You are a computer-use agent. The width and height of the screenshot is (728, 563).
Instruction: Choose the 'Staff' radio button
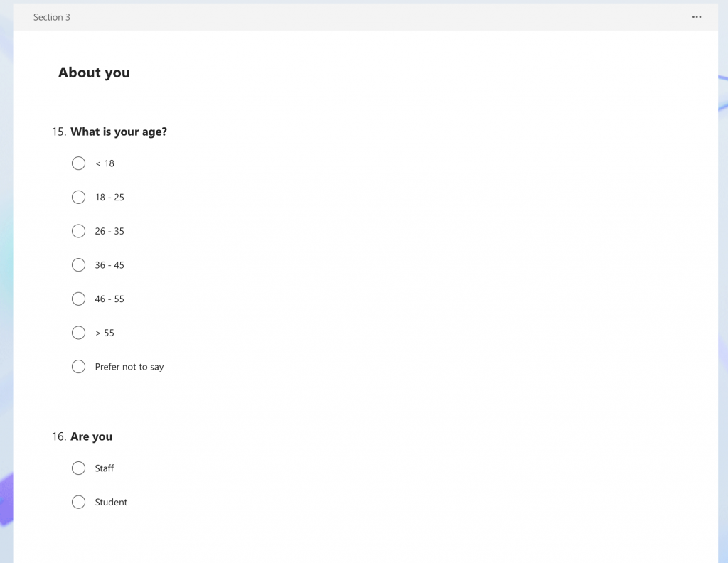coord(78,468)
